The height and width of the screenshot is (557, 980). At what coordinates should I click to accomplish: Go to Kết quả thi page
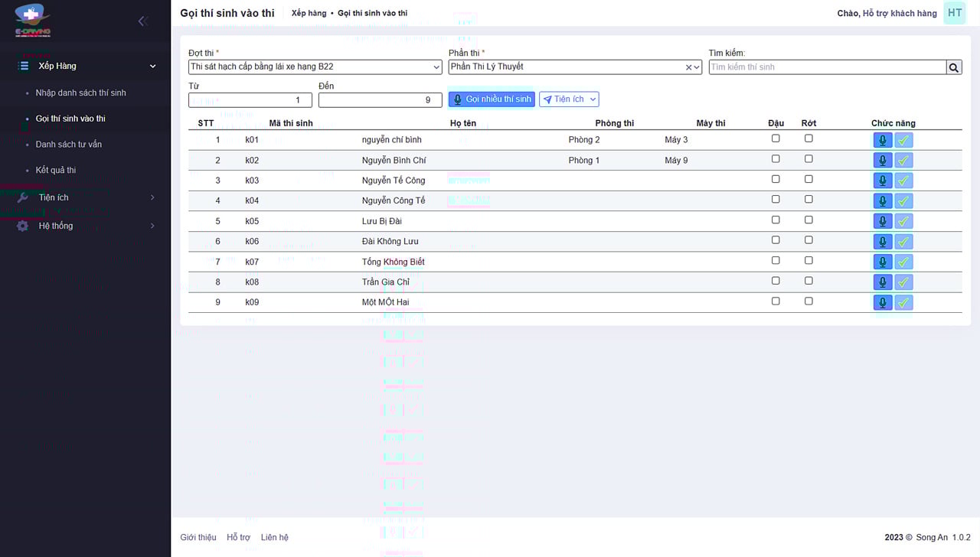click(56, 170)
